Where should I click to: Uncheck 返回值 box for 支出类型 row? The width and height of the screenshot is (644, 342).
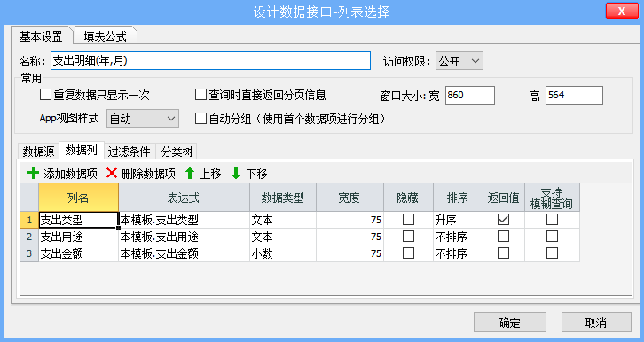point(503,220)
